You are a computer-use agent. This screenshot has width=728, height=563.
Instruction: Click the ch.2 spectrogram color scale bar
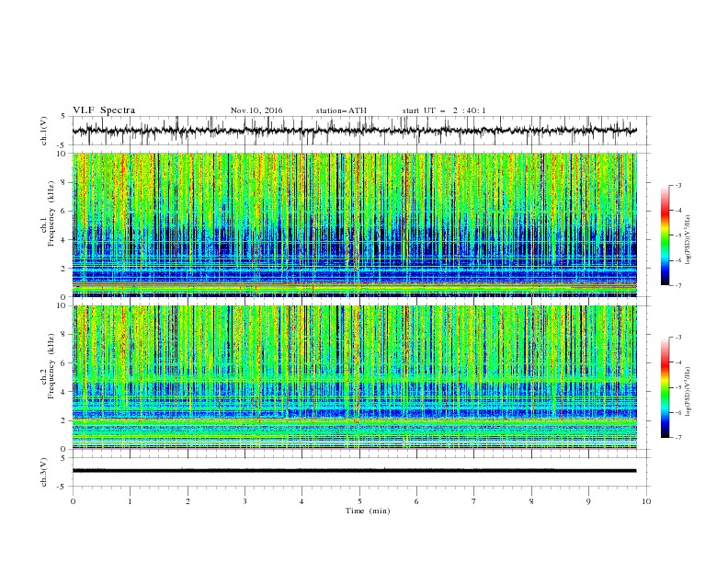click(x=665, y=387)
